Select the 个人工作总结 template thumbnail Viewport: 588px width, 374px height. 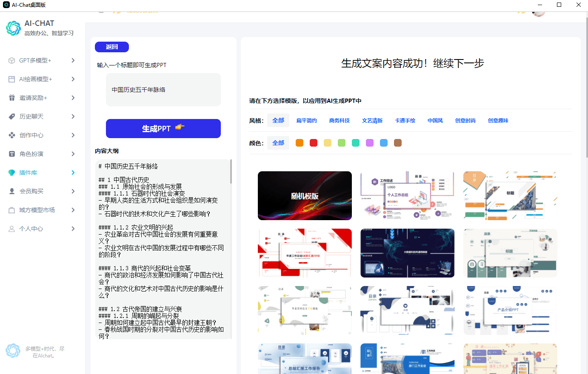[x=407, y=195]
